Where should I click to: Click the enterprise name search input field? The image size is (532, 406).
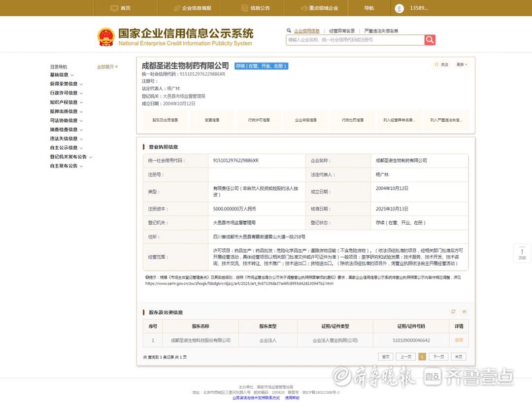tap(355, 40)
